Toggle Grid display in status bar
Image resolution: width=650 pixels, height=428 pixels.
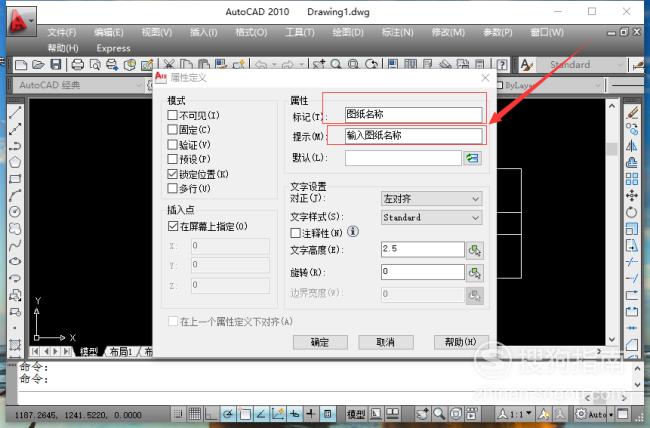195,413
